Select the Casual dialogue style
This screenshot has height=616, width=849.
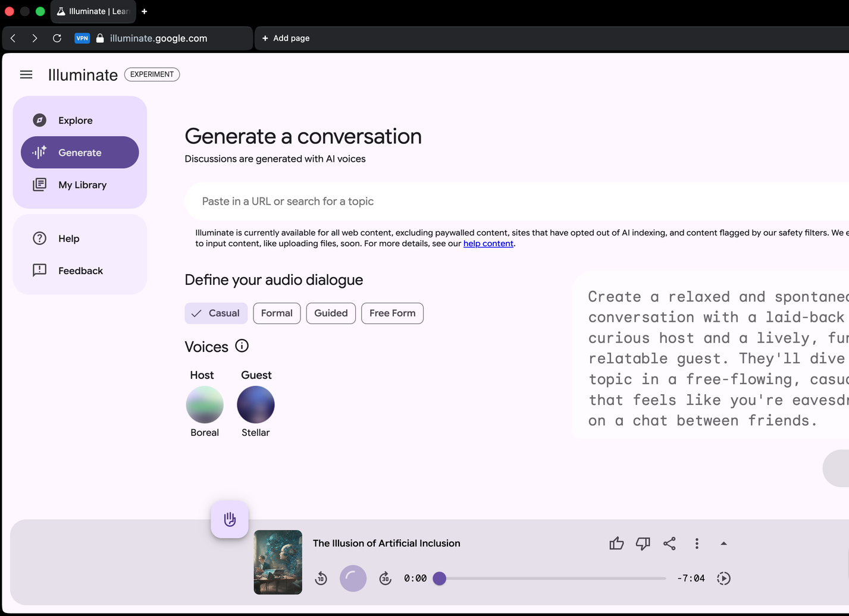216,313
